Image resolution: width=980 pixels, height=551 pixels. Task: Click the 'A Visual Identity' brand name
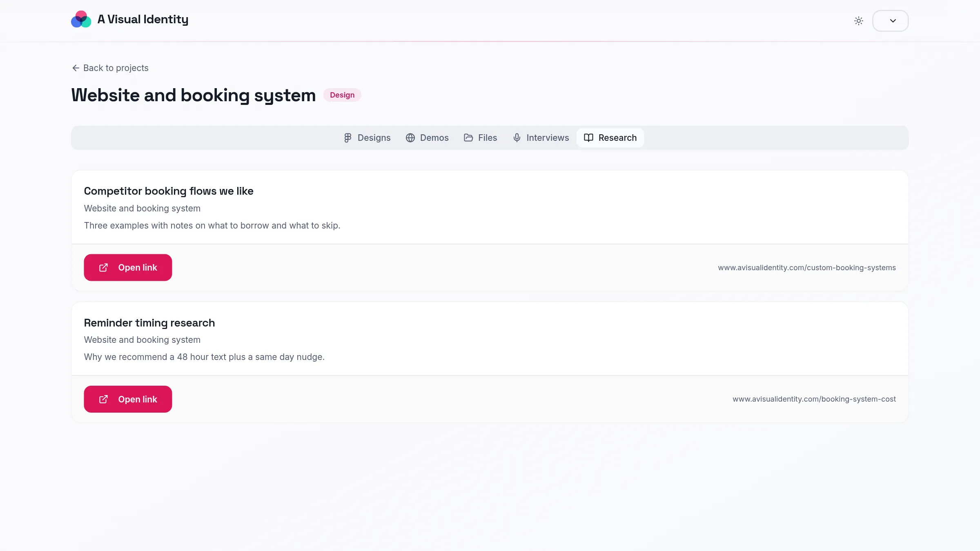click(143, 20)
